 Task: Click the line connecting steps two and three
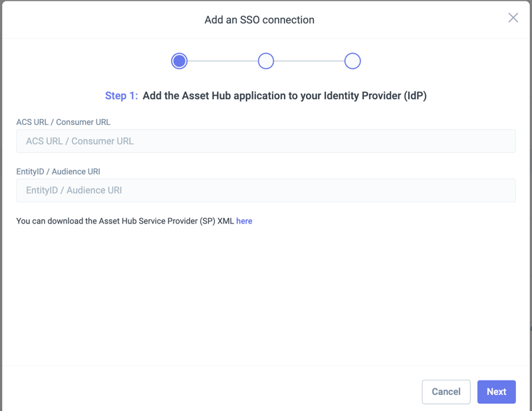tap(309, 61)
